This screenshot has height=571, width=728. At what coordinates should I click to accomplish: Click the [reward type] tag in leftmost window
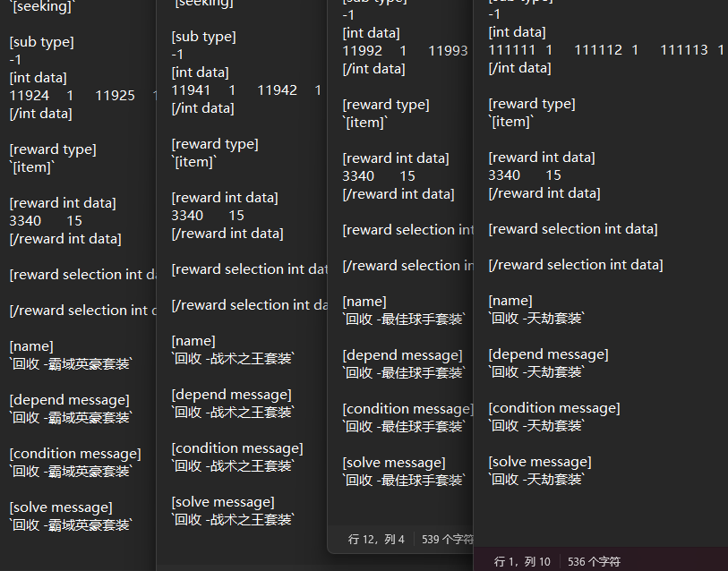pyautogui.click(x=53, y=149)
